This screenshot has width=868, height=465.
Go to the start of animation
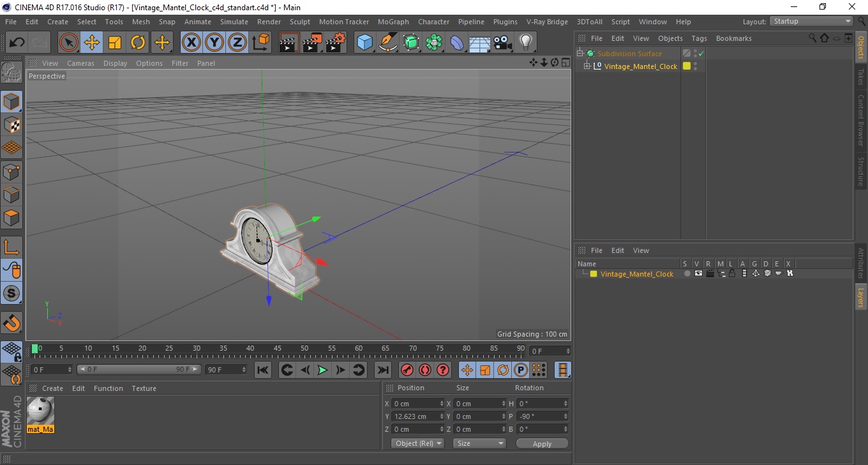point(263,370)
